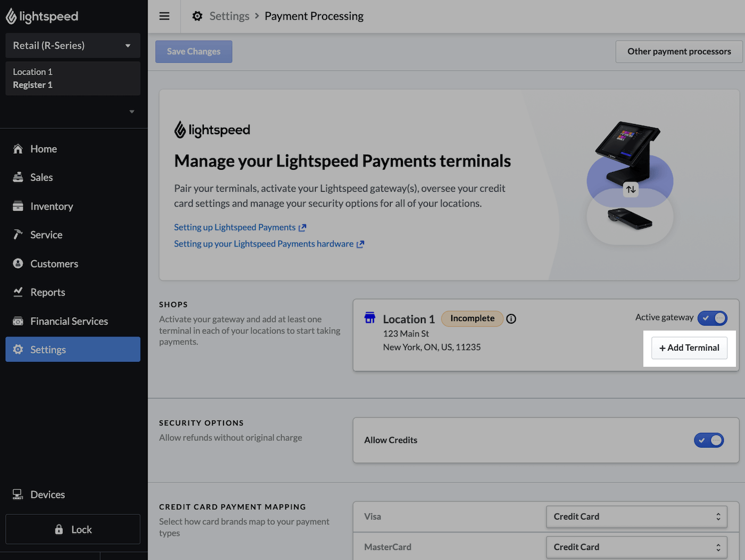The height and width of the screenshot is (560, 745).
Task: Open the Retail (R-Series) product dropdown
Action: (x=73, y=46)
